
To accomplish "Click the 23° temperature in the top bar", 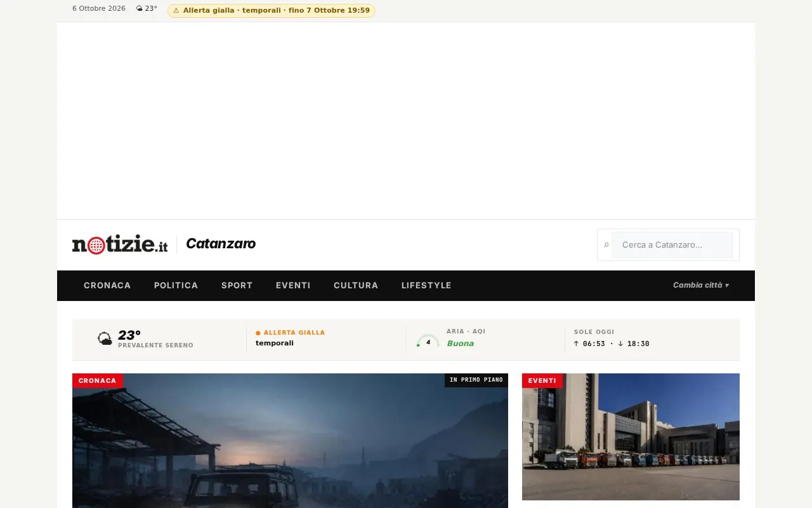I will coord(151,9).
